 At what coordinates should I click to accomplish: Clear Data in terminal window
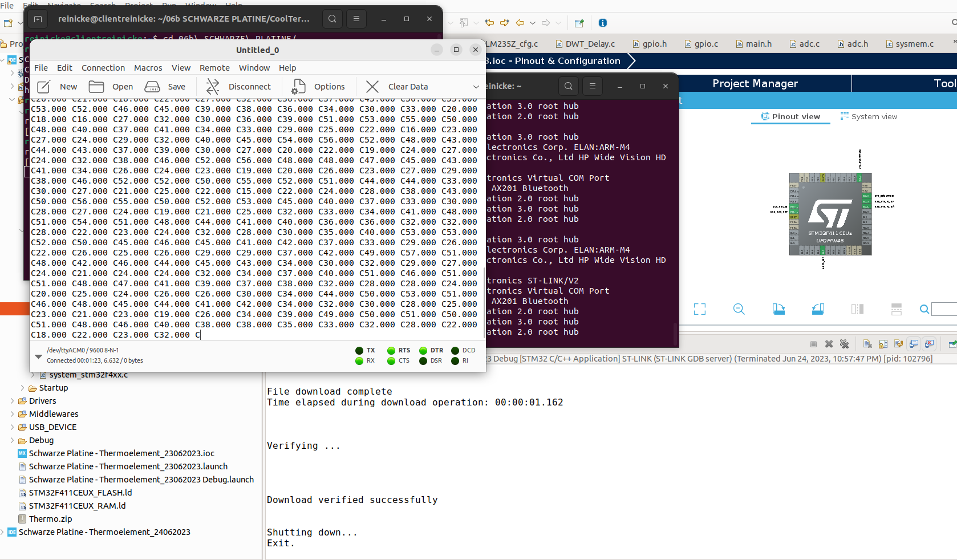point(372,87)
